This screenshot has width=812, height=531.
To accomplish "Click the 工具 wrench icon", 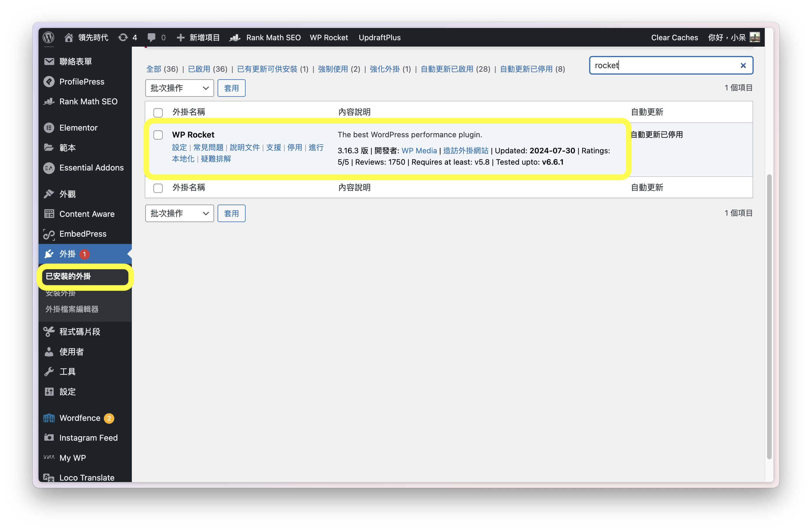I will click(49, 372).
